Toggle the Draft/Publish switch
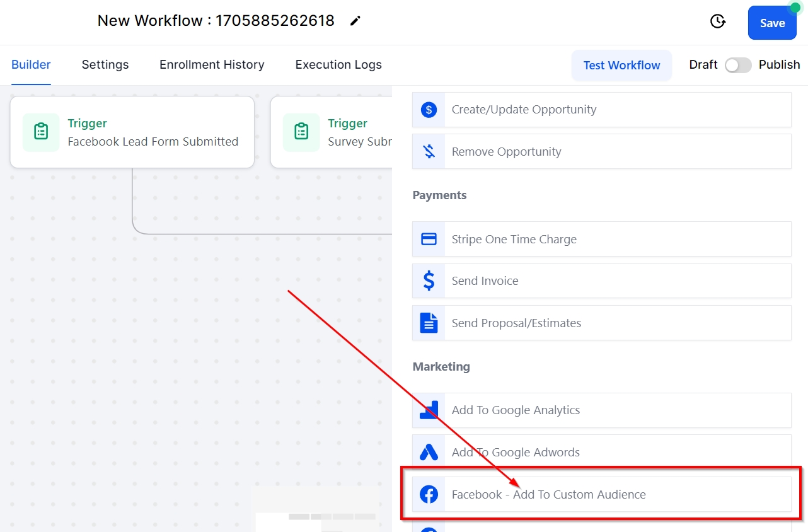This screenshot has width=808, height=532. click(737, 65)
